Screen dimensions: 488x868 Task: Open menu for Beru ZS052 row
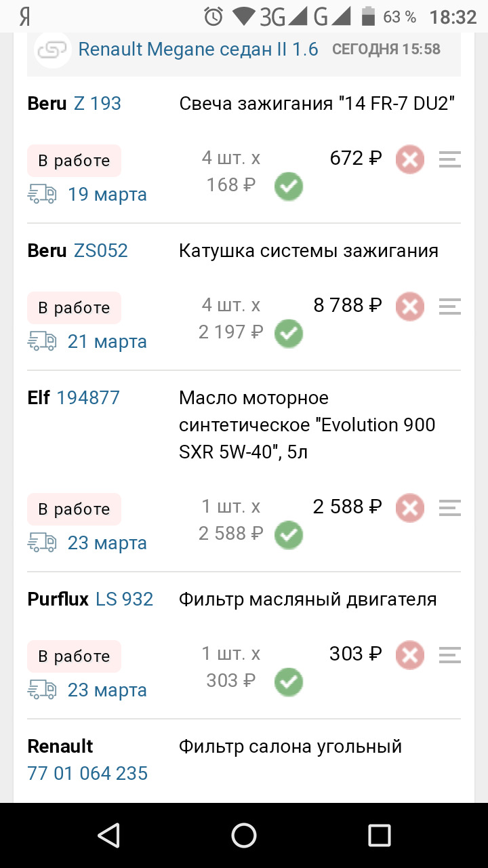tap(449, 307)
